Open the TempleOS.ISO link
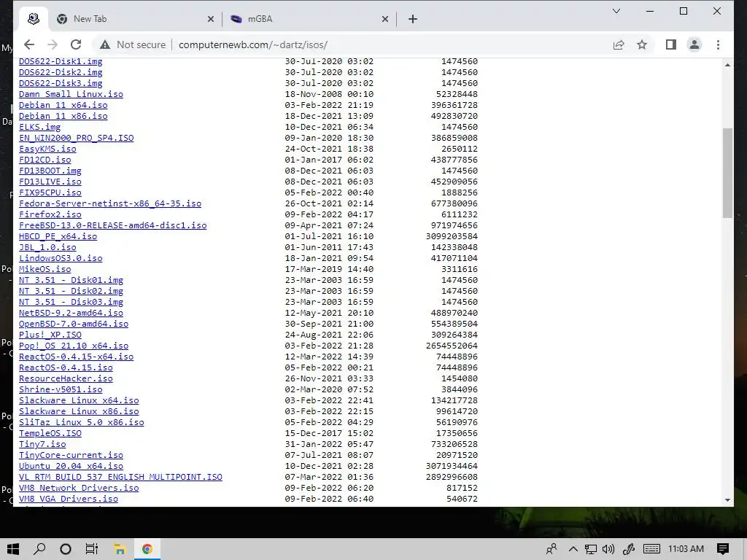This screenshot has width=747, height=560. tap(50, 433)
